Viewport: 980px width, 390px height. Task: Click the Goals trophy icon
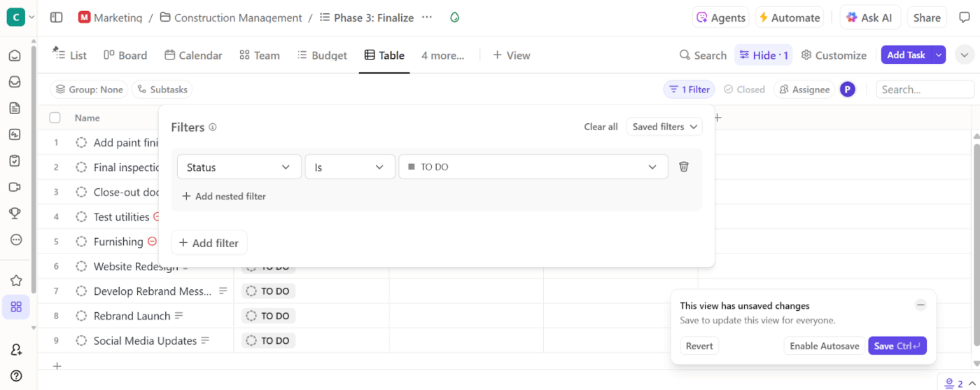tap(15, 214)
